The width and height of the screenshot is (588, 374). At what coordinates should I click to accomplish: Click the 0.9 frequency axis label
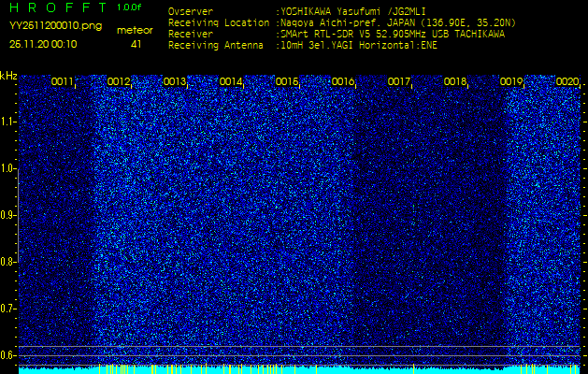[x=7, y=215]
